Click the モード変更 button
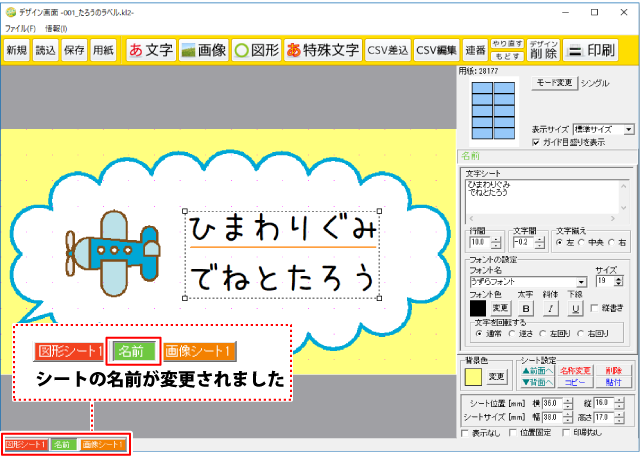This screenshot has height=458, width=640. tap(552, 82)
